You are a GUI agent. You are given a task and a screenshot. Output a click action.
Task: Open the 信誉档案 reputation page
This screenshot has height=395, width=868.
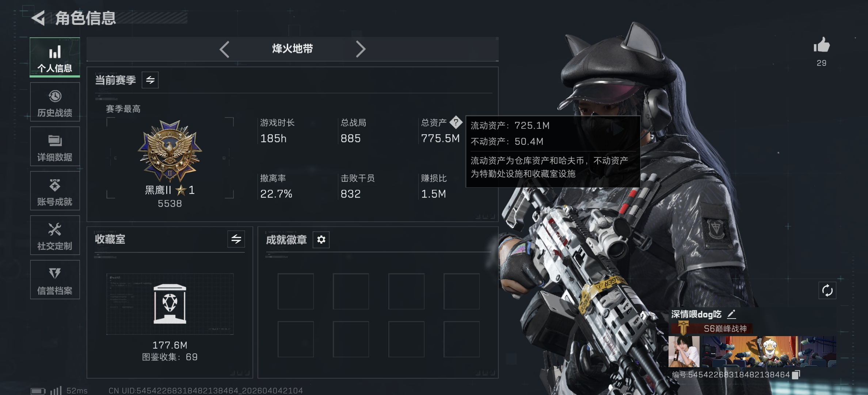(55, 280)
